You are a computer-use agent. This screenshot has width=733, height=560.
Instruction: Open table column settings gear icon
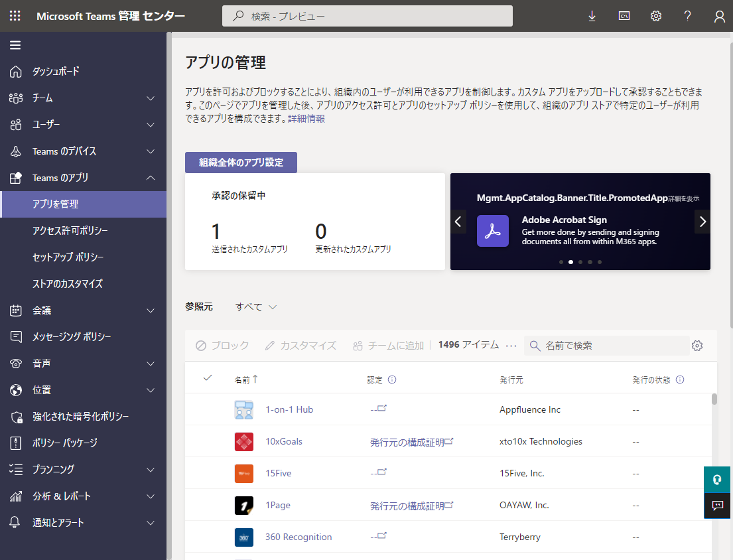pyautogui.click(x=697, y=346)
